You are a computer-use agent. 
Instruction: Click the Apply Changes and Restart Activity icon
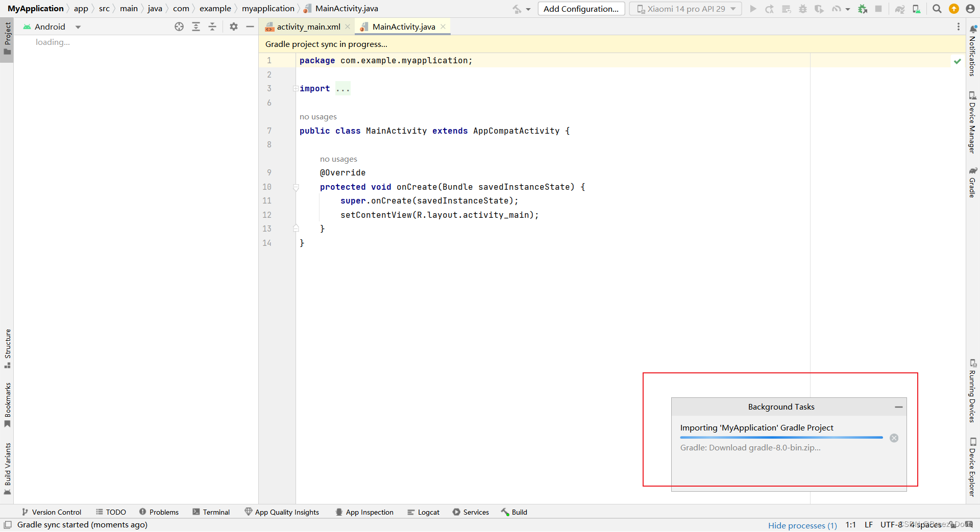(770, 9)
